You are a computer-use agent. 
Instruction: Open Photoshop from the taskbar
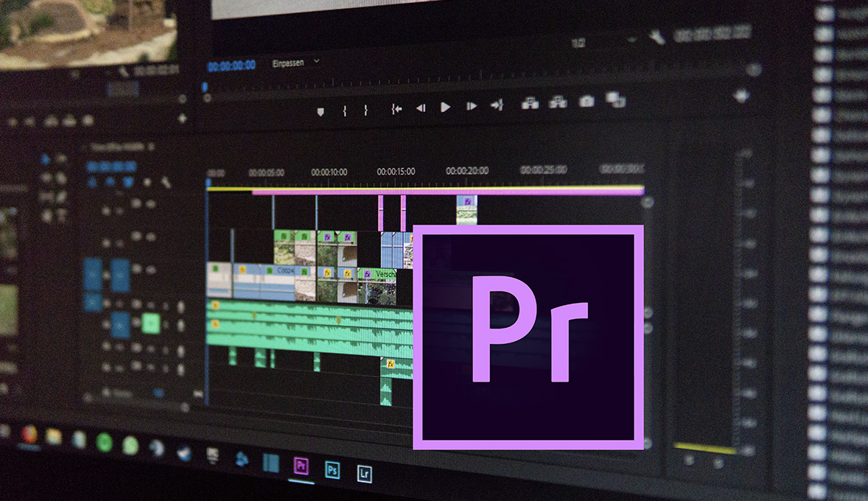332,470
